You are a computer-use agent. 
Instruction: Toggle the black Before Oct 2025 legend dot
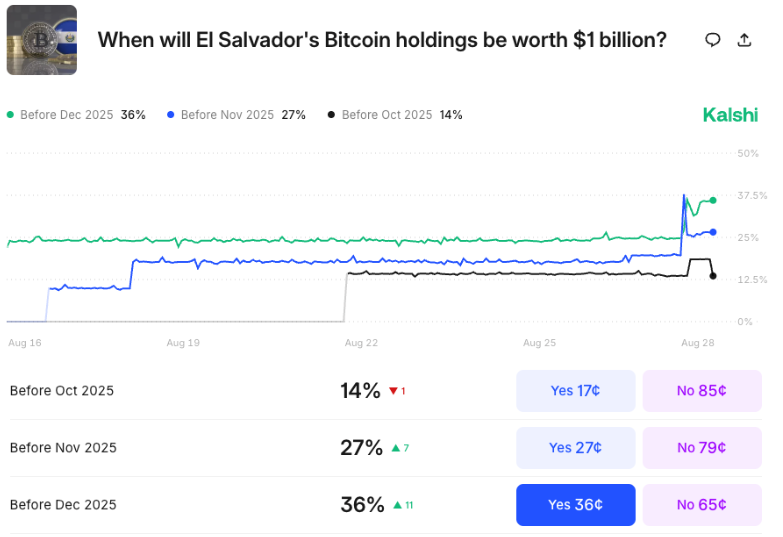pyautogui.click(x=332, y=115)
